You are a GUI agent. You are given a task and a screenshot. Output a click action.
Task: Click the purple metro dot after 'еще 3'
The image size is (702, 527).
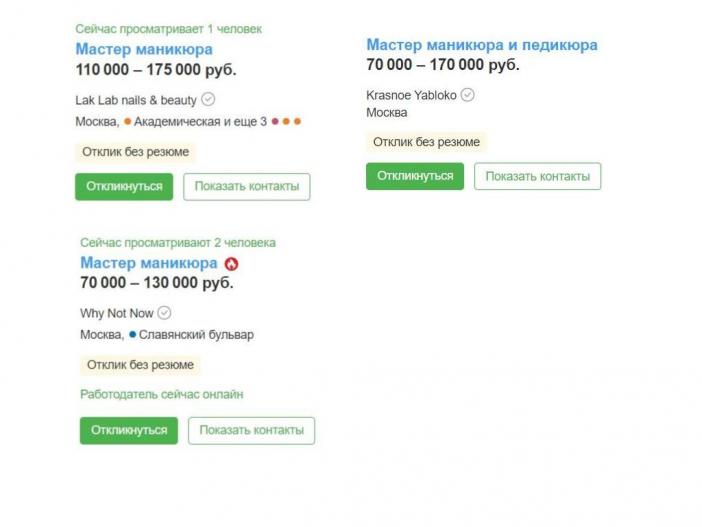pos(275,121)
